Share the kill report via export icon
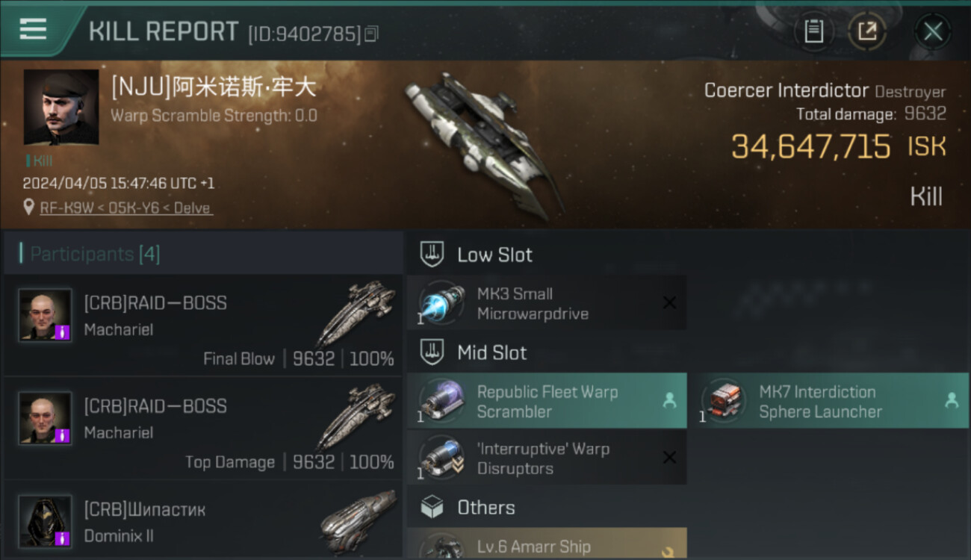The image size is (971, 560). coord(866,31)
